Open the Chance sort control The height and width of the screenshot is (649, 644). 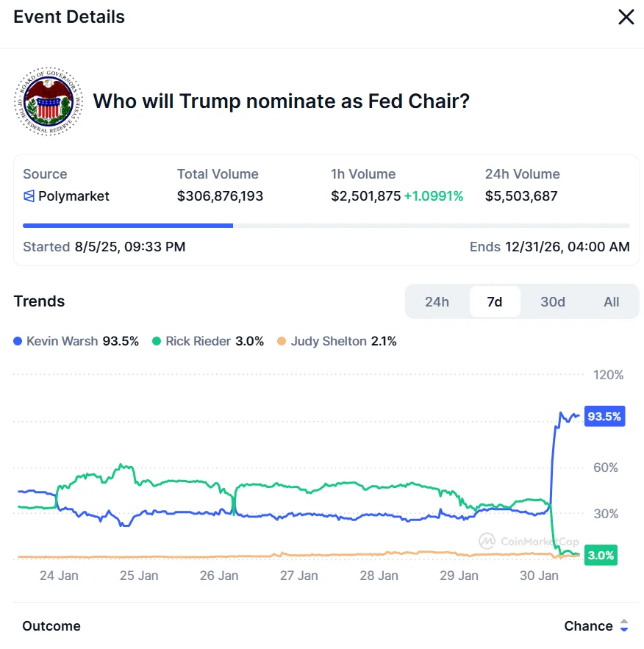(598, 626)
